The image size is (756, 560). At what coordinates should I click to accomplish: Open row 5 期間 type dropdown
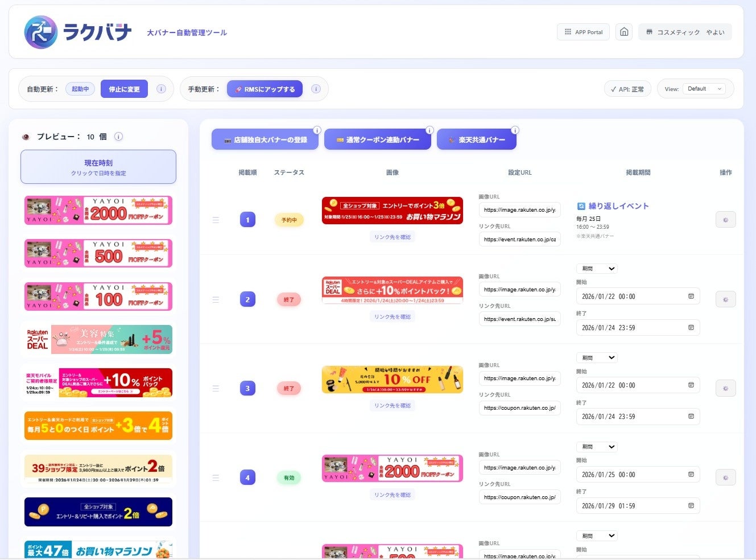coord(597,536)
